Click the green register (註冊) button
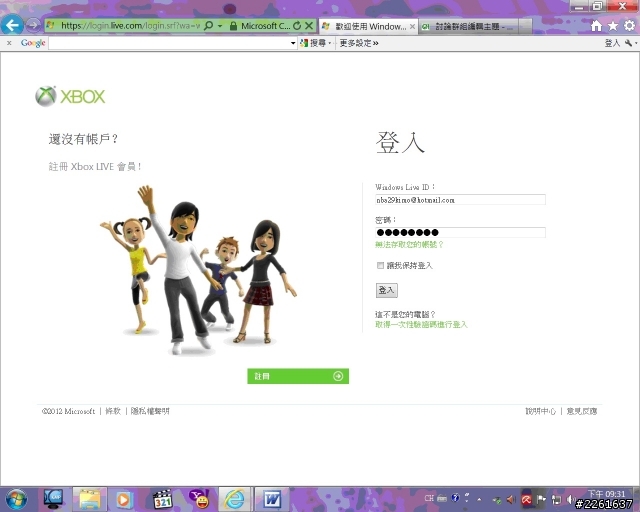 298,376
